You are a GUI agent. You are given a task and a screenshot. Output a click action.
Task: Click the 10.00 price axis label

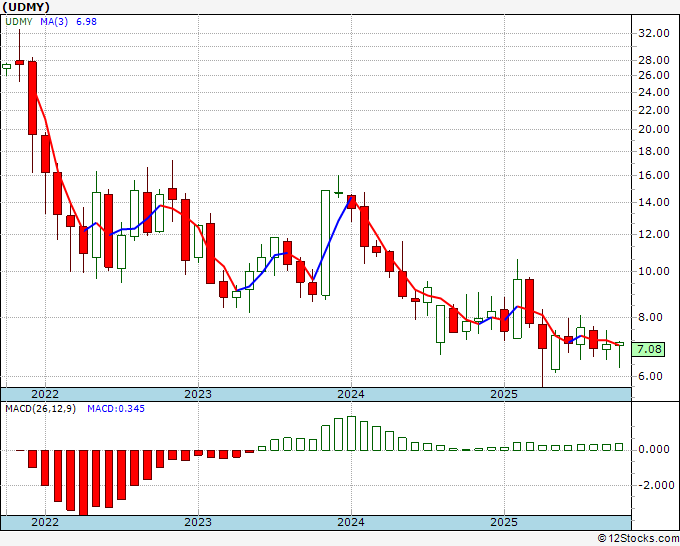pos(654,271)
